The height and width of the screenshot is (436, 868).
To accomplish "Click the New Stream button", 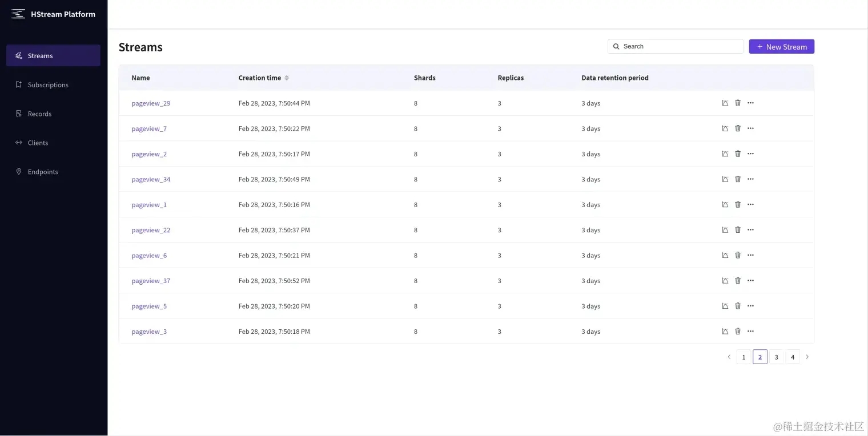I will 781,46.
